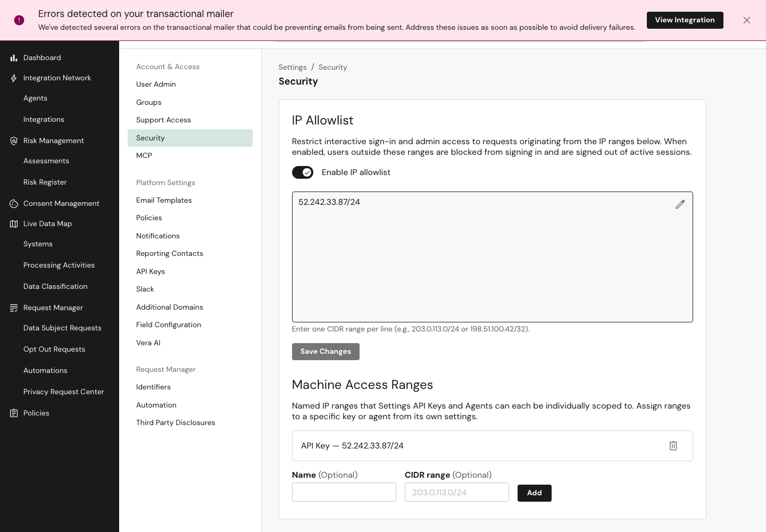Image resolution: width=766 pixels, height=532 pixels.
Task: Click the red error alert icon
Action: [19, 20]
